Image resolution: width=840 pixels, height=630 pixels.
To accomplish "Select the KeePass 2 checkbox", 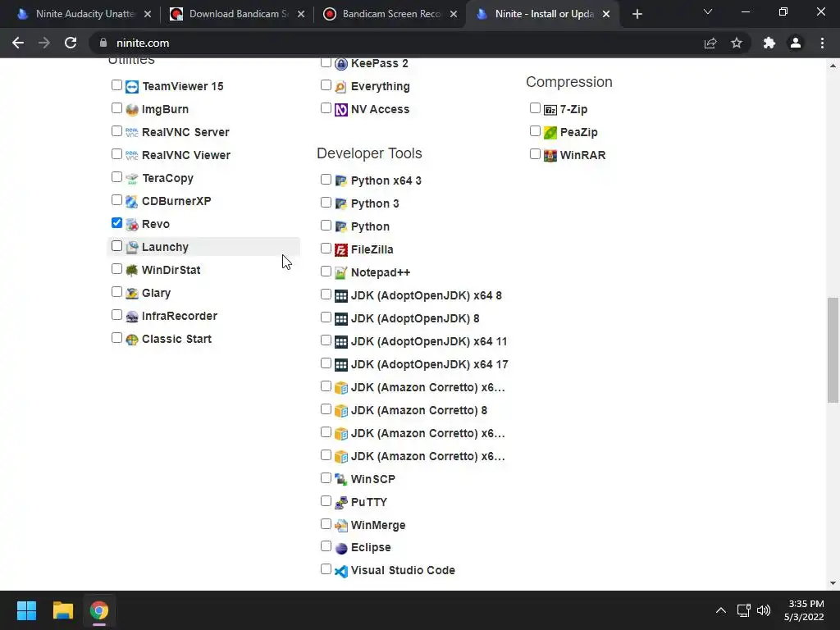I will [326, 62].
